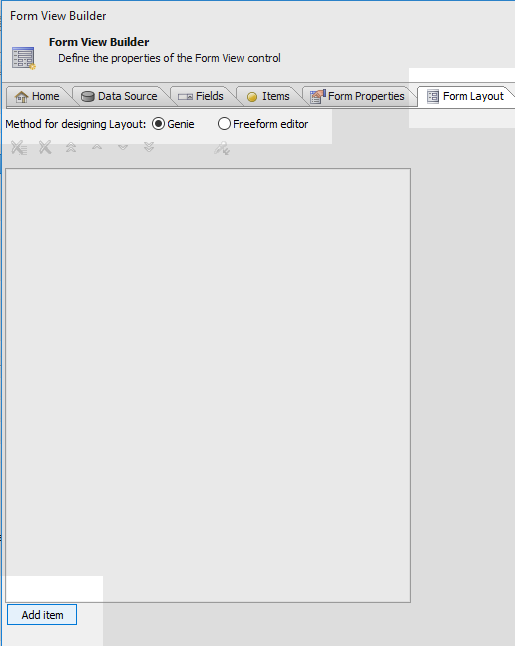Click the delete all items icon
This screenshot has width=515, height=646.
click(x=19, y=147)
